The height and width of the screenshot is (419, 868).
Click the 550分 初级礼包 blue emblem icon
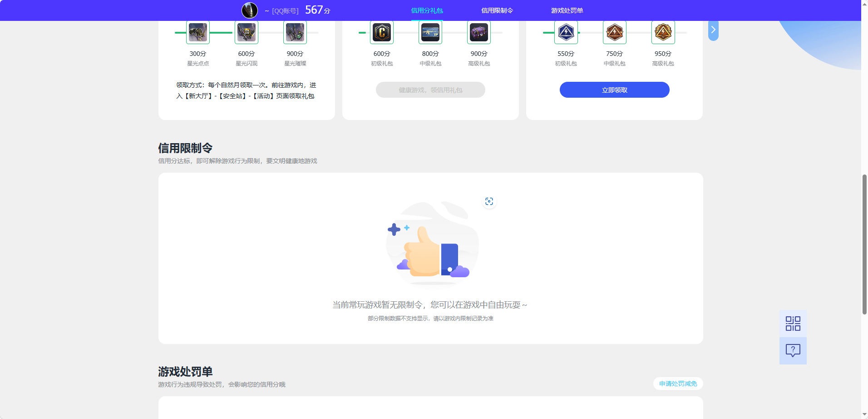566,32
